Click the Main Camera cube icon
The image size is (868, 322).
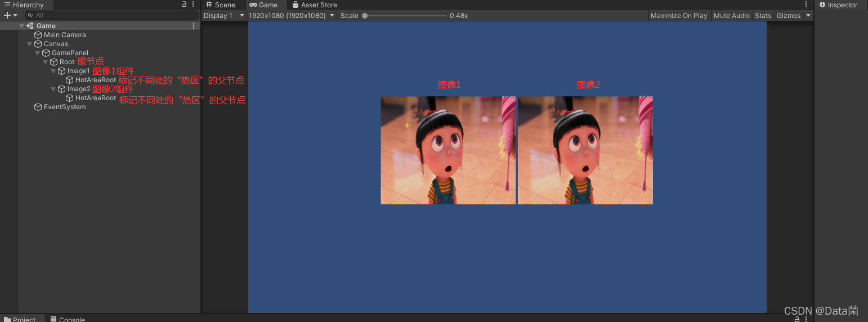(38, 35)
